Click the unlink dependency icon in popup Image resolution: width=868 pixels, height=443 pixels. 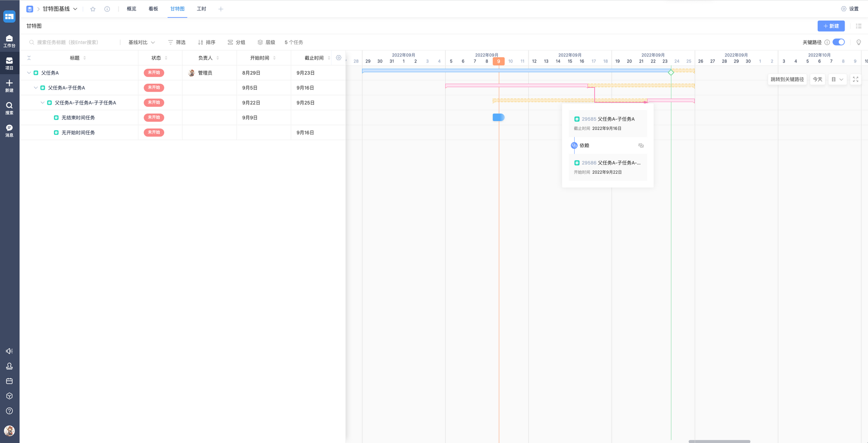click(x=641, y=146)
